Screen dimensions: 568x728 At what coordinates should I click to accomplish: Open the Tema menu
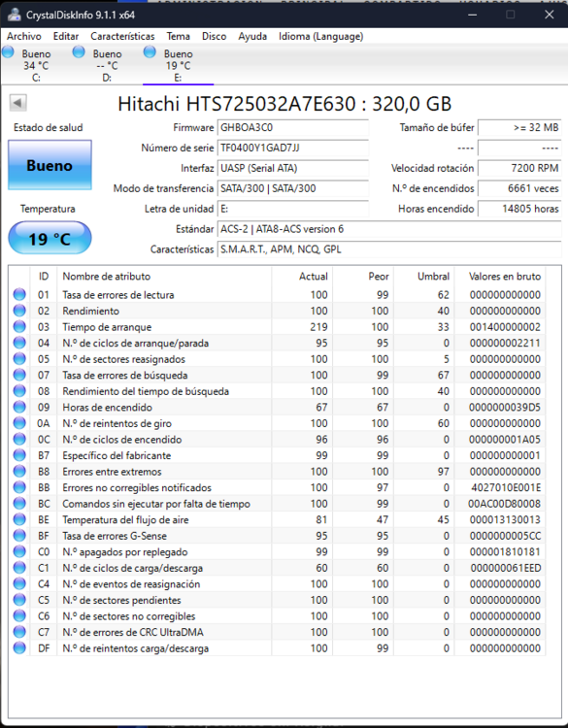tap(179, 36)
